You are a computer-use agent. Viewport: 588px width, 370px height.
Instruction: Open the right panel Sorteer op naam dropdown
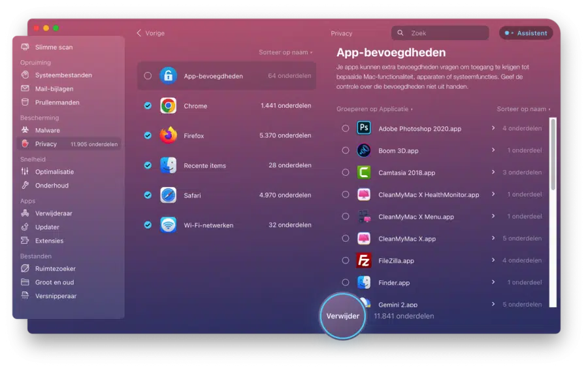click(x=523, y=109)
